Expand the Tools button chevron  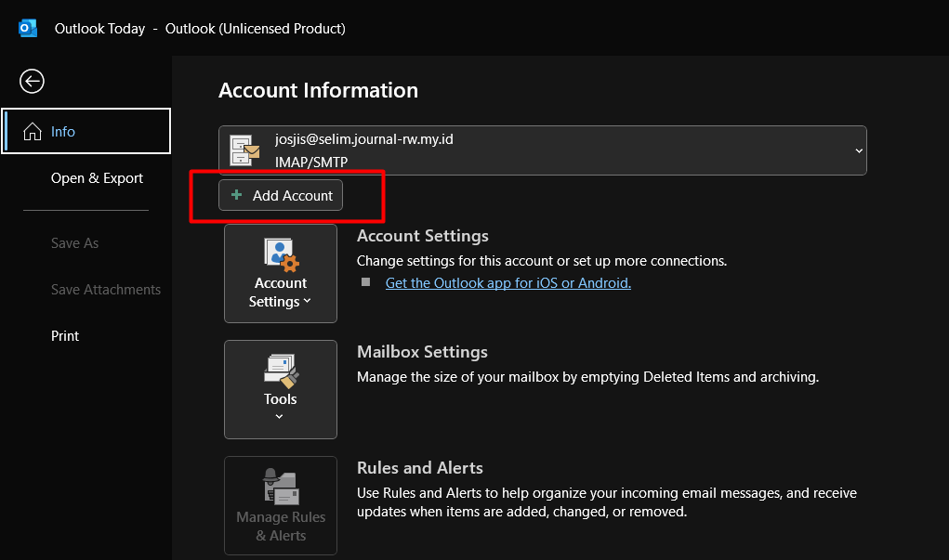tap(280, 417)
